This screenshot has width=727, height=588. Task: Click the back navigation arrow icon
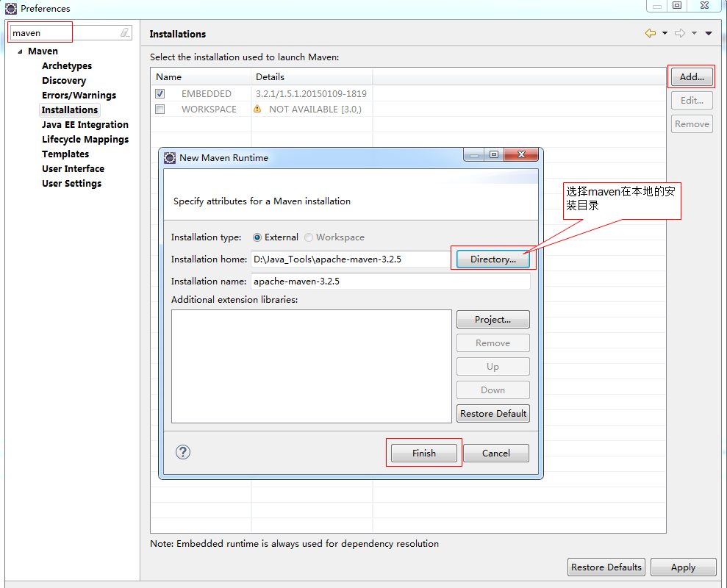651,33
